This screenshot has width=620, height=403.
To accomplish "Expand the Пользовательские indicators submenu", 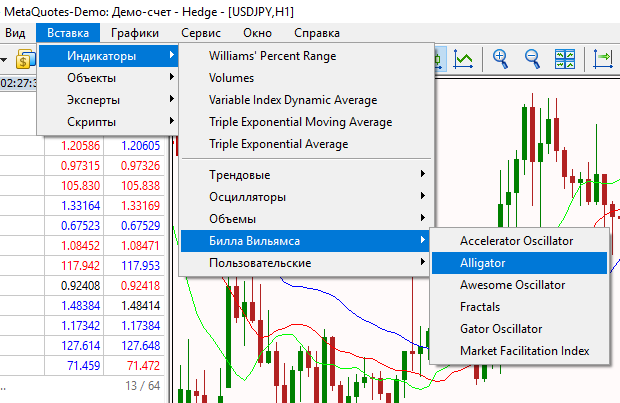I will 305,263.
